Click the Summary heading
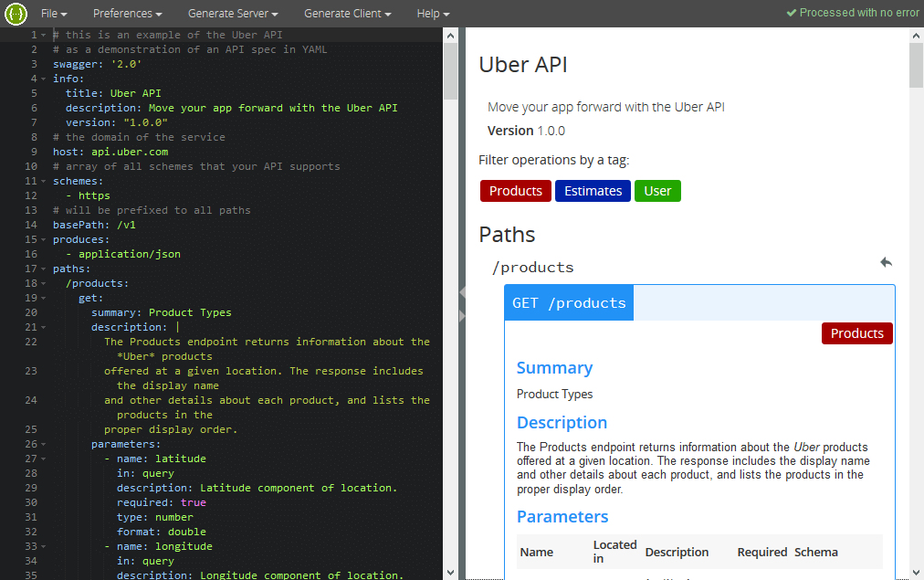924x580 pixels. pos(554,368)
